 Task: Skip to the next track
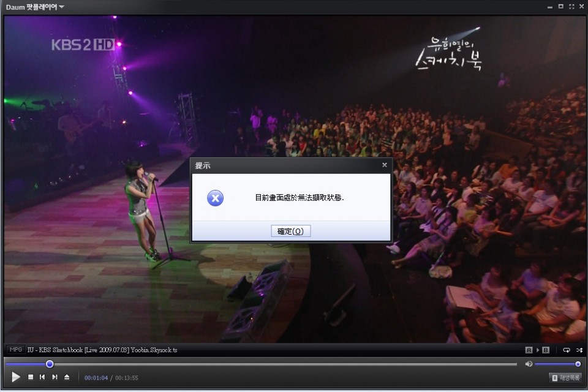(x=55, y=377)
